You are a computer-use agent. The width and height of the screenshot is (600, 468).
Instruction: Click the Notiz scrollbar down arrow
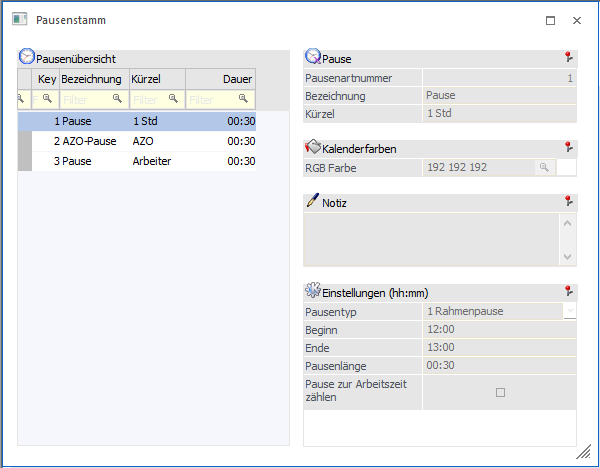[568, 257]
